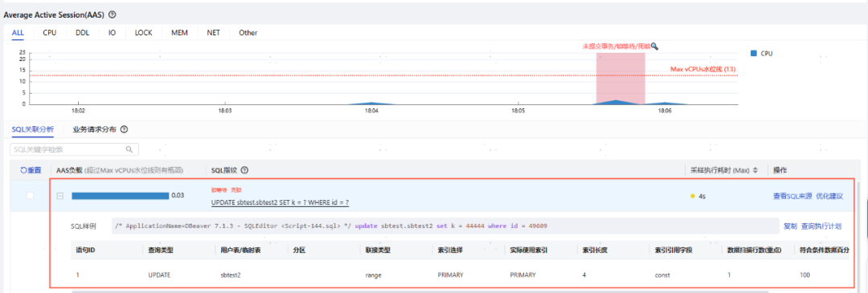The height and width of the screenshot is (293, 868).
Task: Tick the checkbox for the UPDATE sbtest2 row
Action: click(x=30, y=196)
